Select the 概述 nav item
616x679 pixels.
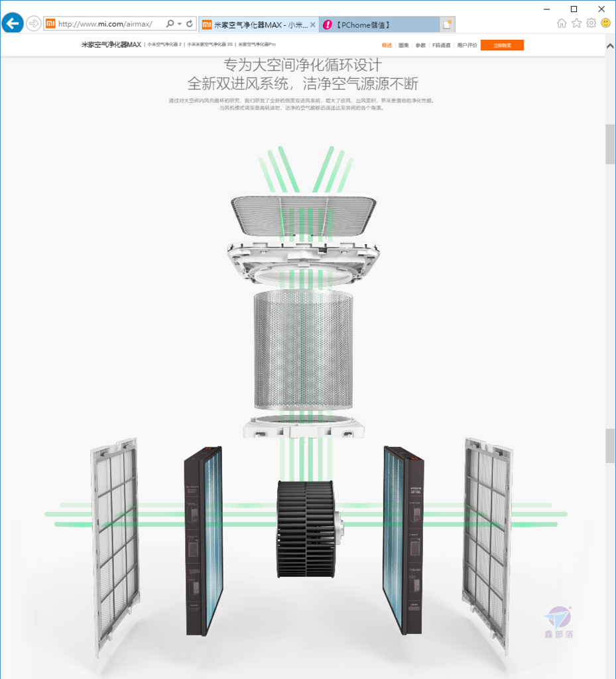tap(387, 45)
